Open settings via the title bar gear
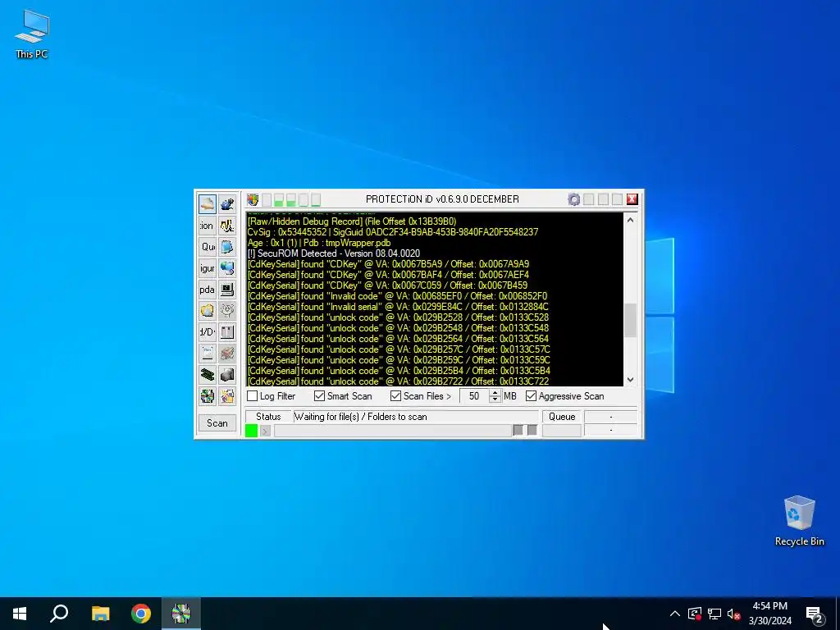Screen dimensions: 840x630 click(573, 199)
